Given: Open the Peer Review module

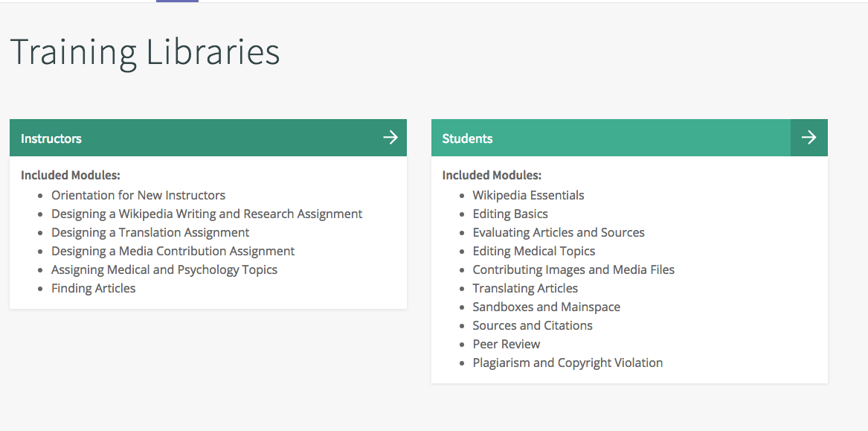Looking at the screenshot, I should [x=507, y=344].
